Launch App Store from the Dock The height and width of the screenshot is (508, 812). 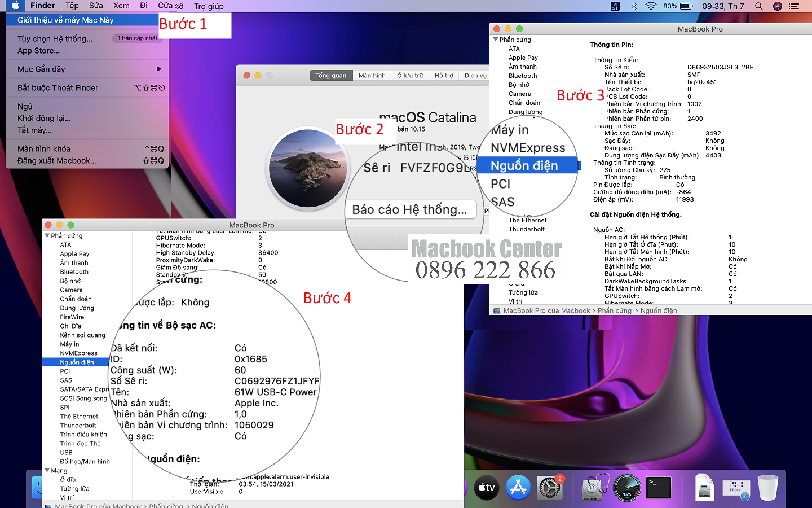[x=518, y=487]
